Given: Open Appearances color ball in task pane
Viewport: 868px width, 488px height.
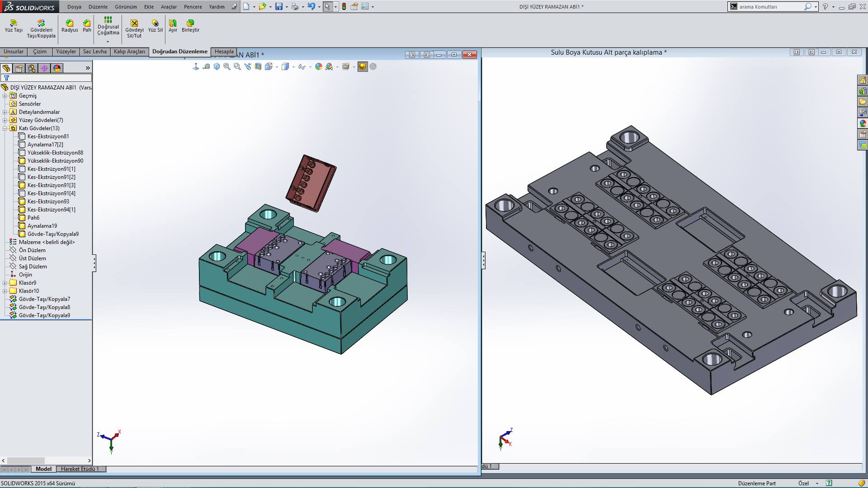Looking at the screenshot, I should [863, 123].
